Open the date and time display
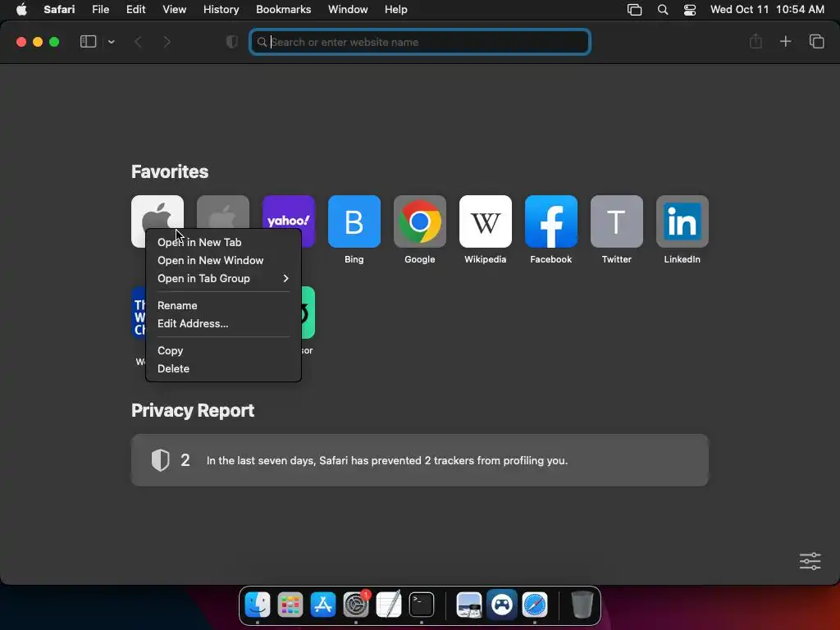 767,9
